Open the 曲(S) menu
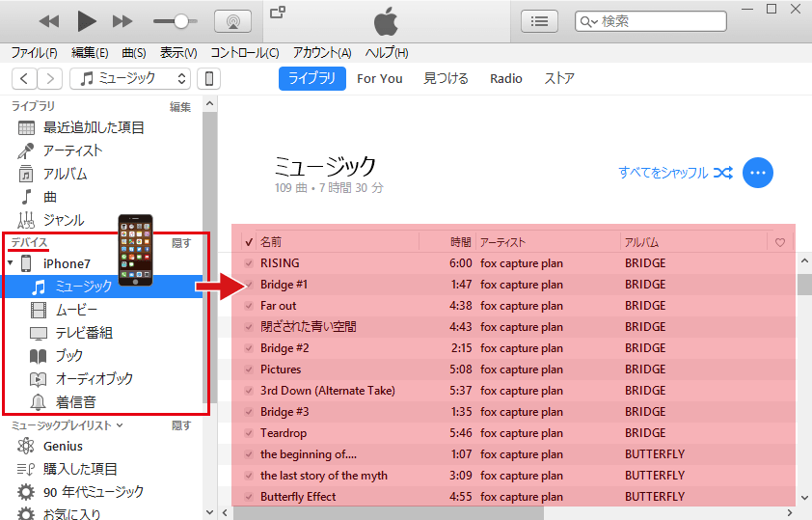812x520 pixels. 134,53
